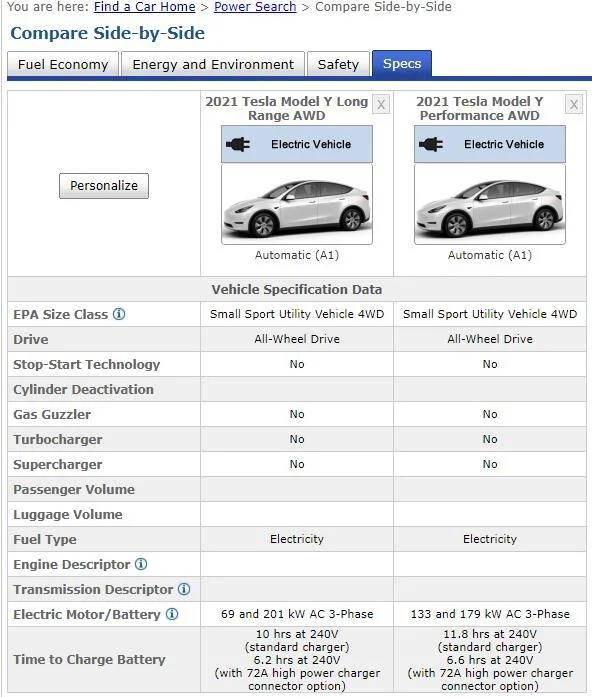Remove the Model Y Performance AWD column
The image size is (592, 697).
pos(574,104)
